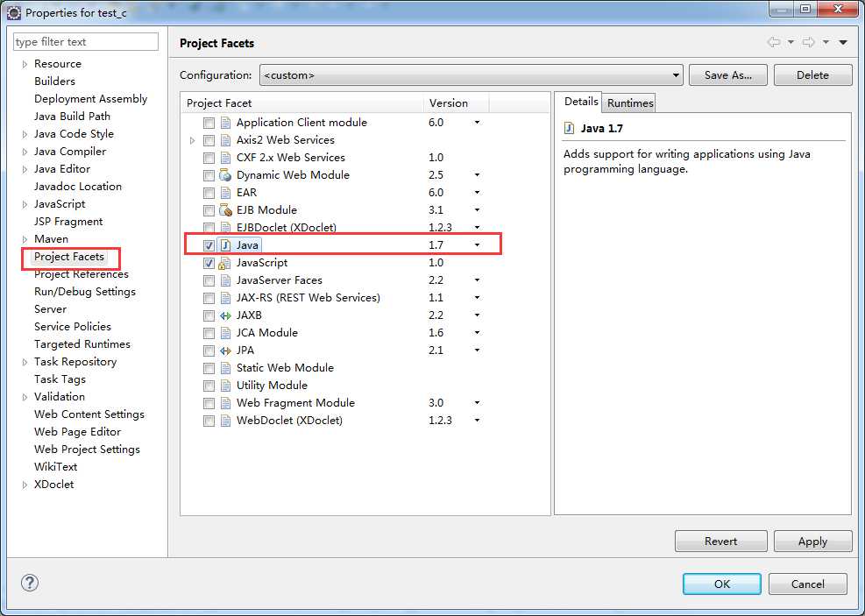Click the WebDoclet (XDoclet) document icon

[x=225, y=421]
